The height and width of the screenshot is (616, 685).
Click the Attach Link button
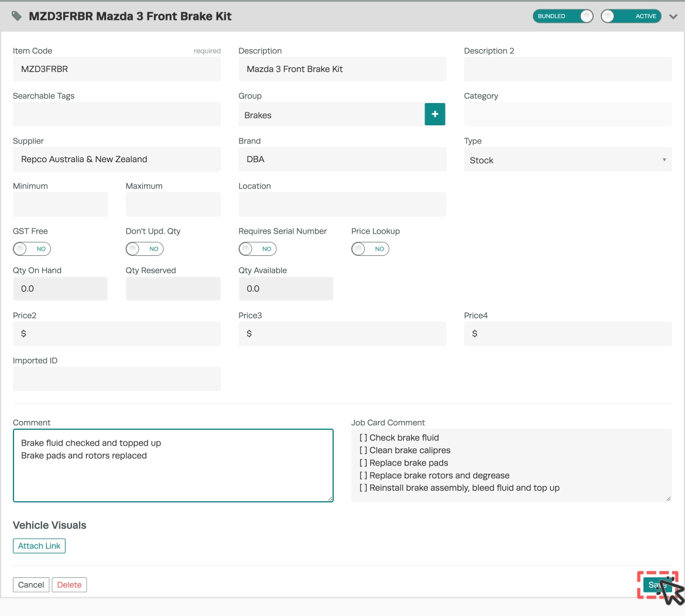(39, 546)
